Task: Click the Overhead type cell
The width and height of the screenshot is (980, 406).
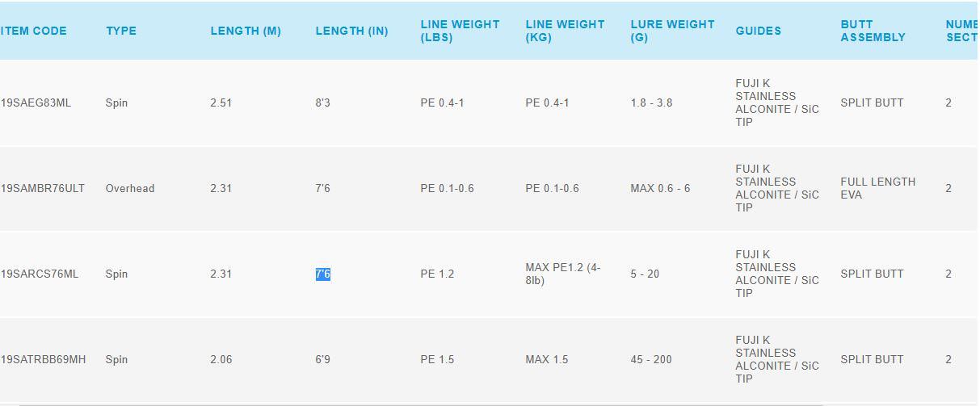Action: [130, 188]
